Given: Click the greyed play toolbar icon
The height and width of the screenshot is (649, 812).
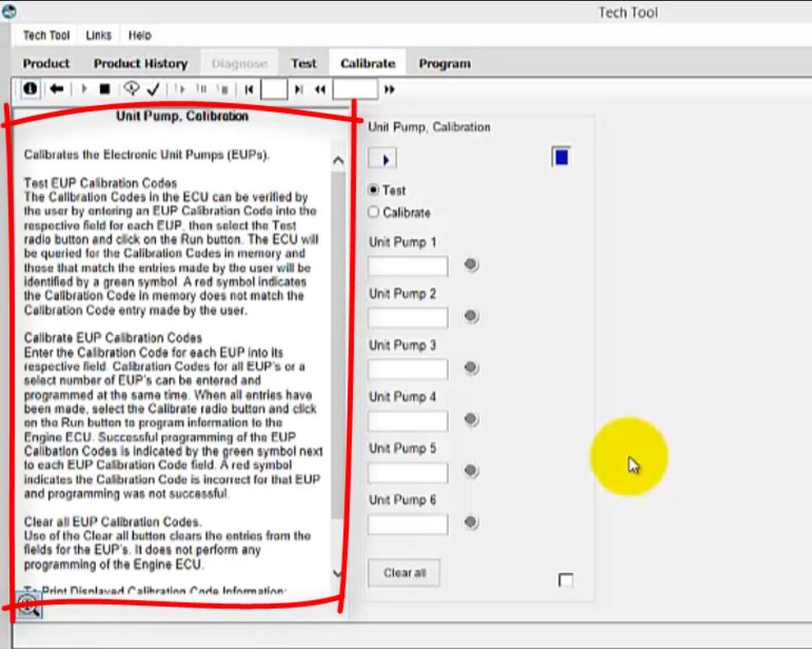Looking at the screenshot, I should pyautogui.click(x=84, y=89).
